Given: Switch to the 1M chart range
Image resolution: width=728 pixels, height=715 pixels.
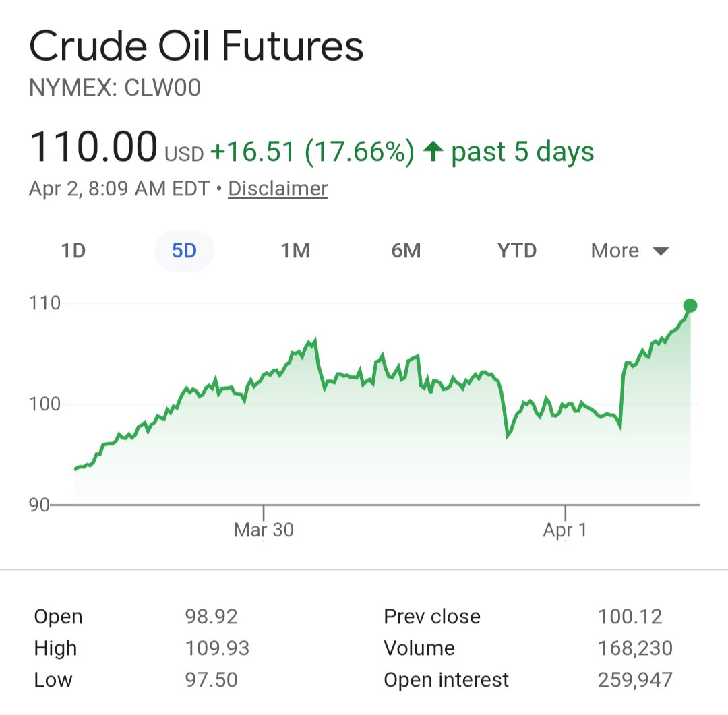Looking at the screenshot, I should (295, 251).
